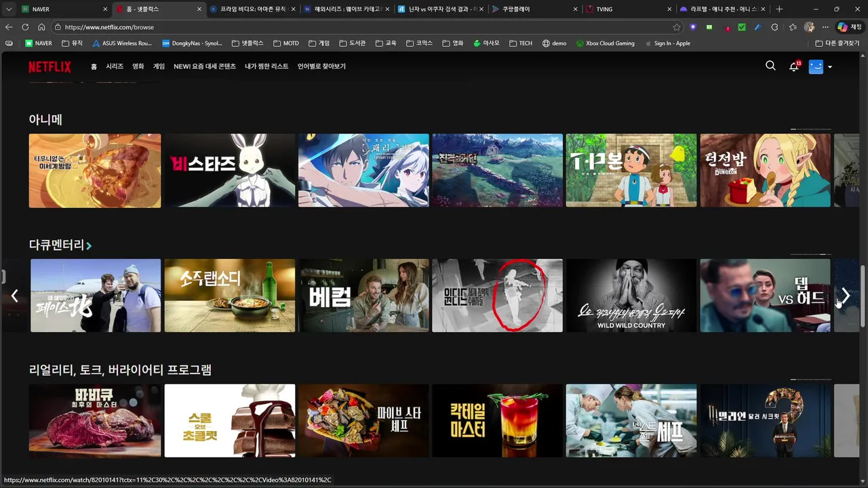
Task: Show previous titles in 다큐멘터리 row
Action: click(14, 296)
